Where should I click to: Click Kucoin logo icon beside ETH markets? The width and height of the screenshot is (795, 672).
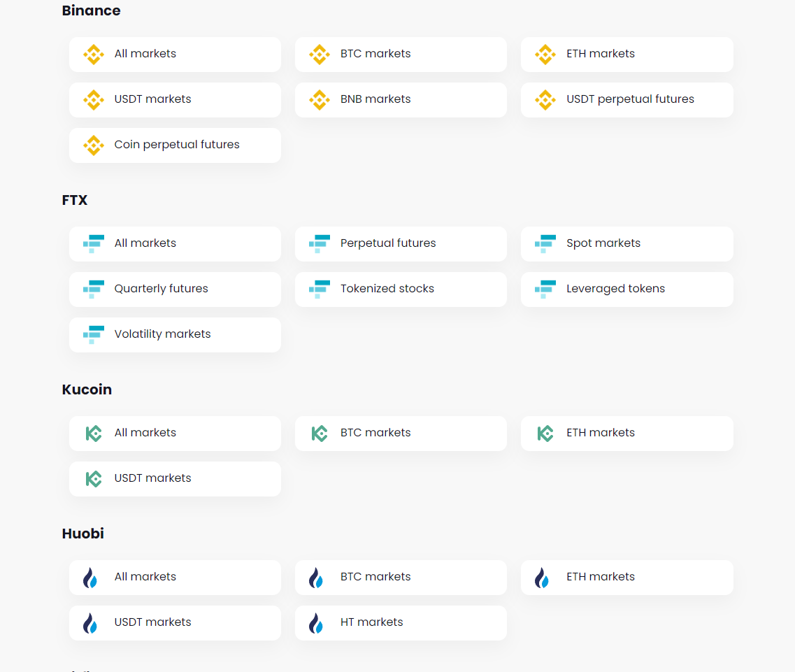[545, 434]
